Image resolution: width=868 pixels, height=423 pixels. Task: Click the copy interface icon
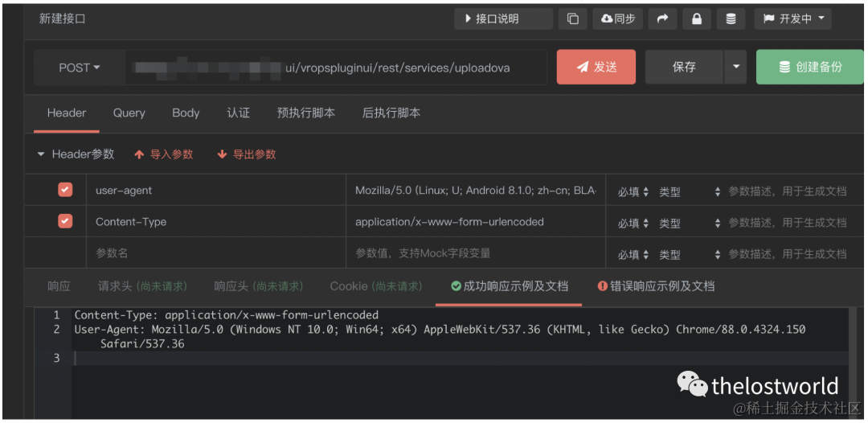pyautogui.click(x=572, y=18)
